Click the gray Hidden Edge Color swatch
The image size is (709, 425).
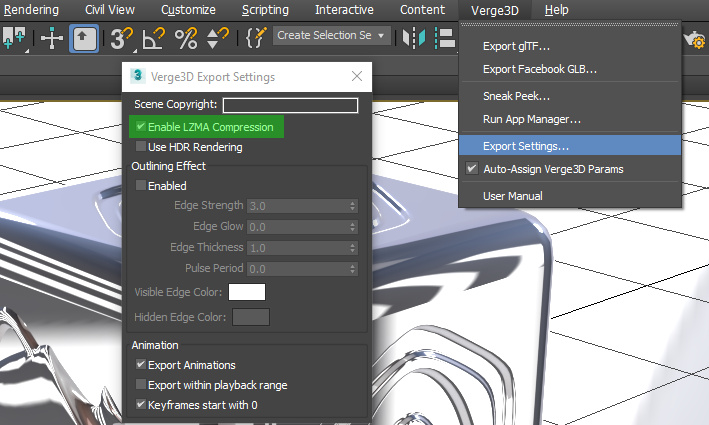coord(251,317)
